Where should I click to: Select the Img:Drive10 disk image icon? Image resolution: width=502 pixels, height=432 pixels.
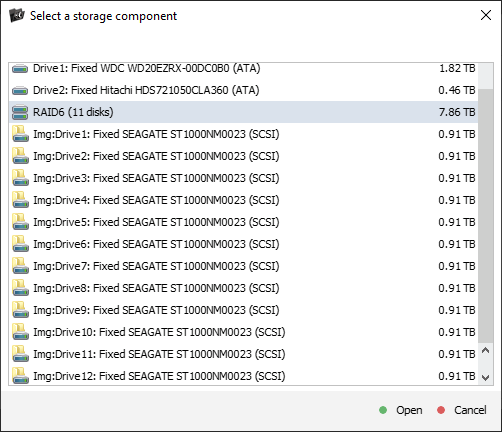coord(20,332)
